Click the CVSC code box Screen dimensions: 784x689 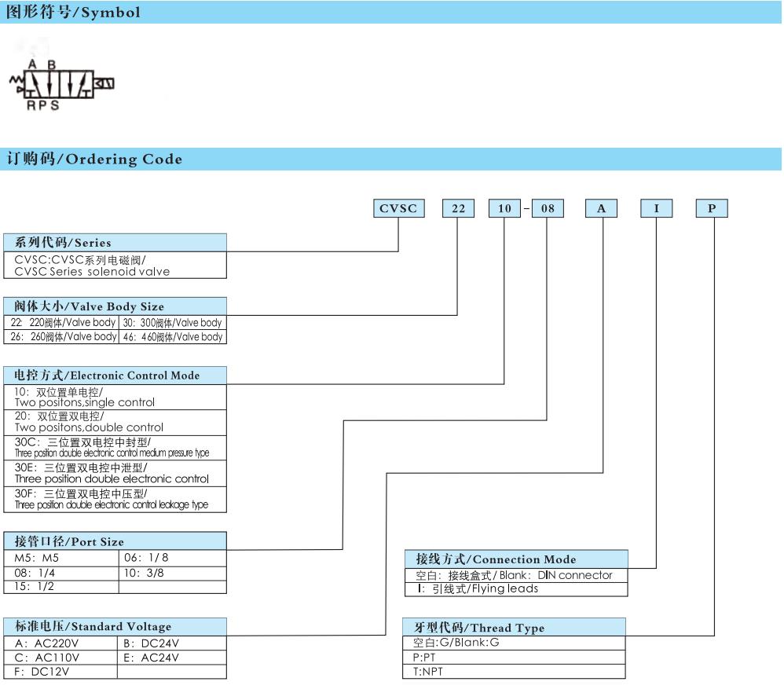pyautogui.click(x=398, y=208)
